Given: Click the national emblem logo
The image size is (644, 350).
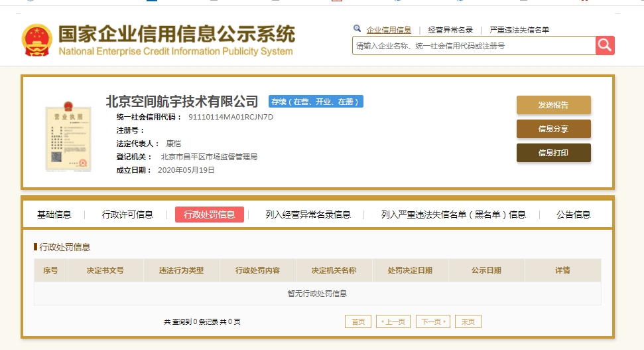Looking at the screenshot, I should click(37, 40).
